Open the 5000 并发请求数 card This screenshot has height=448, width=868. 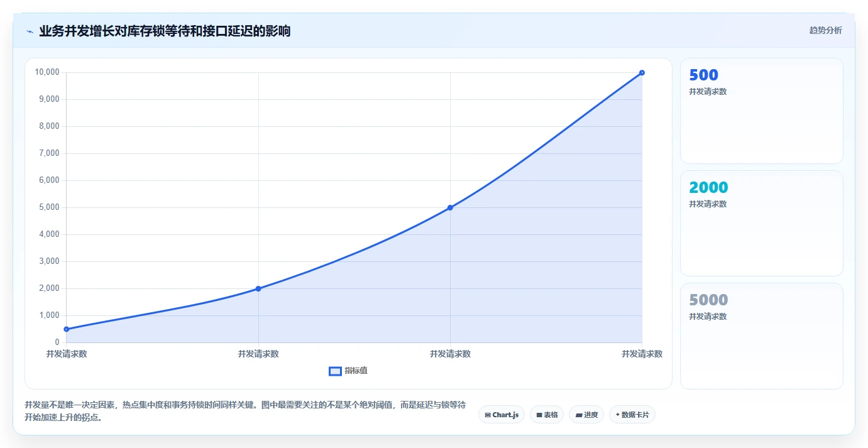coord(761,336)
